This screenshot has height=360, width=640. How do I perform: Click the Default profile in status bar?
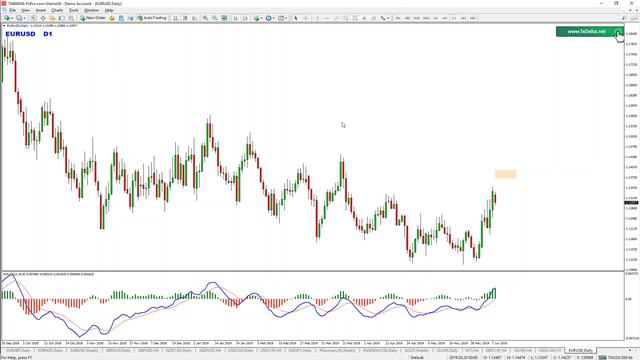[417, 358]
